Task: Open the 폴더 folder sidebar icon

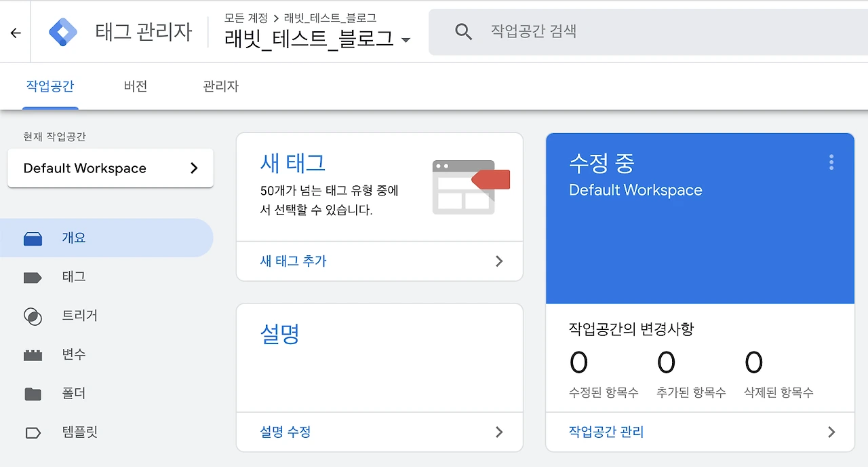Action: (33, 394)
